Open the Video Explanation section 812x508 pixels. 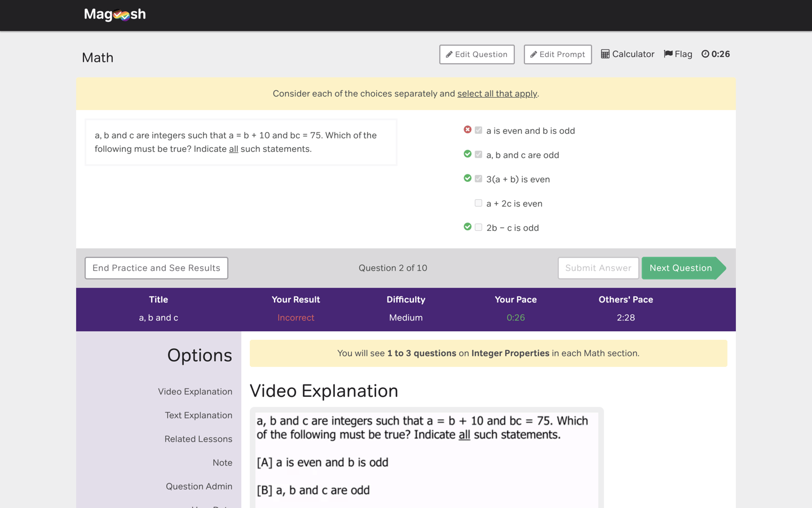(195, 391)
